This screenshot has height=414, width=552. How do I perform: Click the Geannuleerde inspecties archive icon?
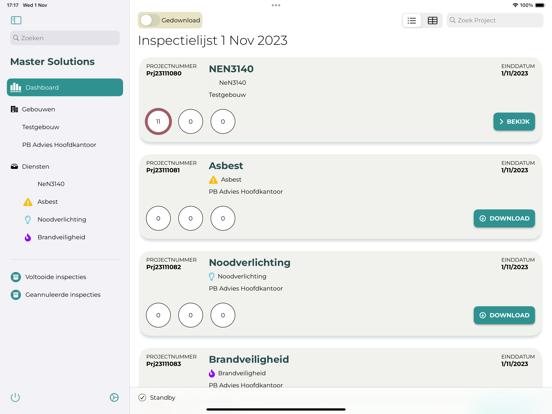pos(15,295)
